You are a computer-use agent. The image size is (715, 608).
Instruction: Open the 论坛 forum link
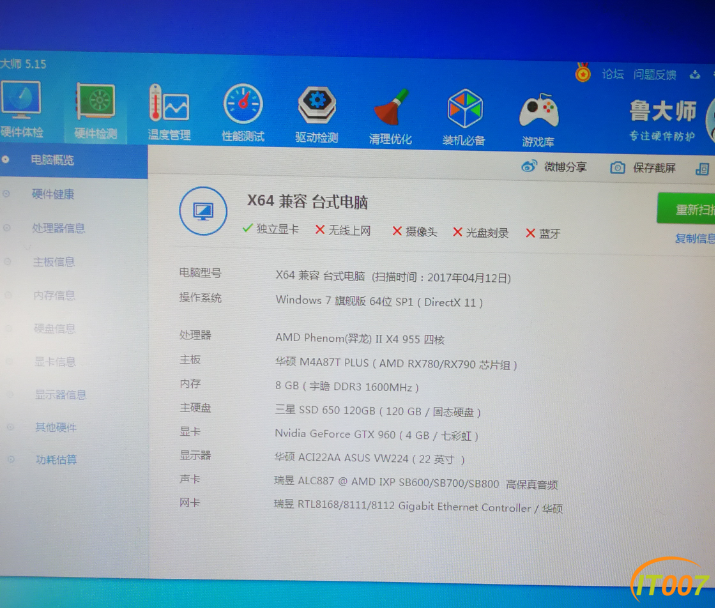(x=612, y=74)
